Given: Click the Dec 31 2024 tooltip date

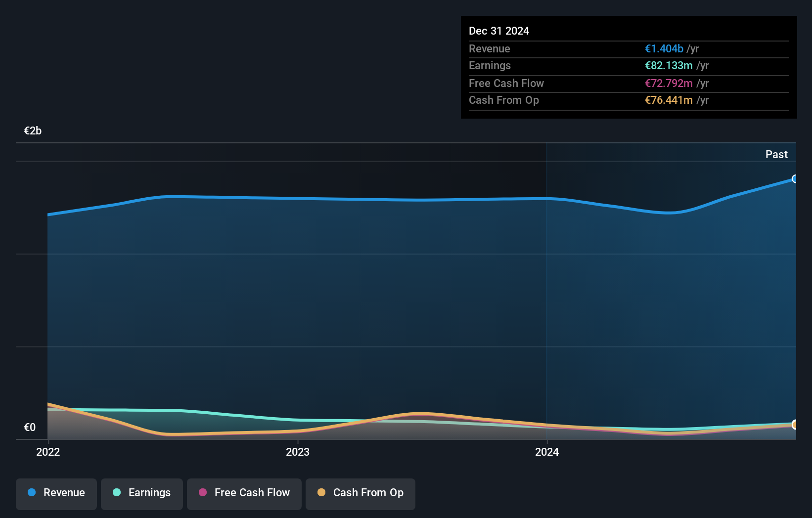Looking at the screenshot, I should [499, 31].
